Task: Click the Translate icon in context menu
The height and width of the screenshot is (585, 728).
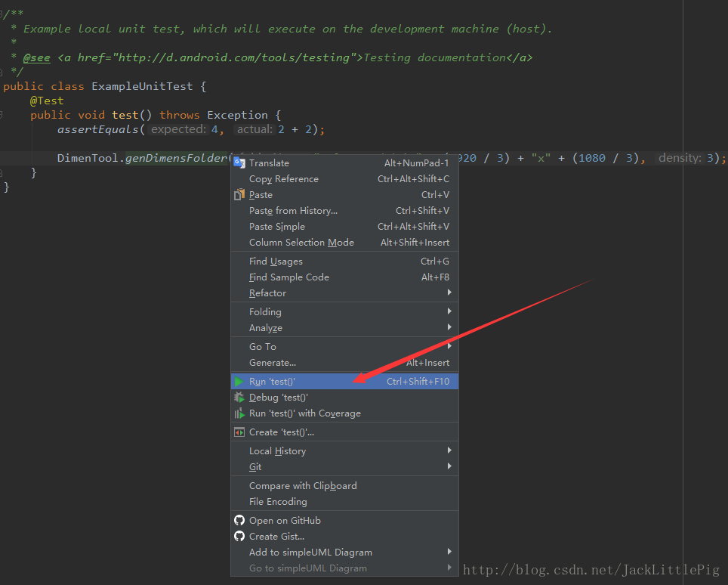Action: pyautogui.click(x=239, y=163)
